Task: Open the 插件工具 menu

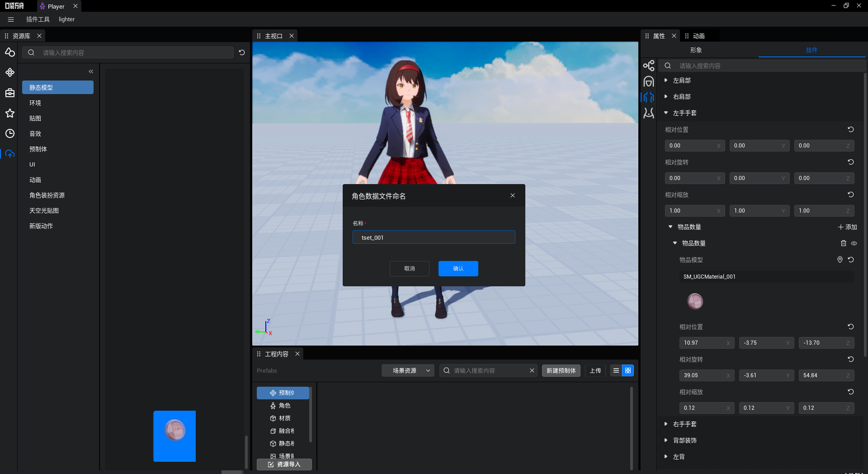Action: pyautogui.click(x=38, y=19)
